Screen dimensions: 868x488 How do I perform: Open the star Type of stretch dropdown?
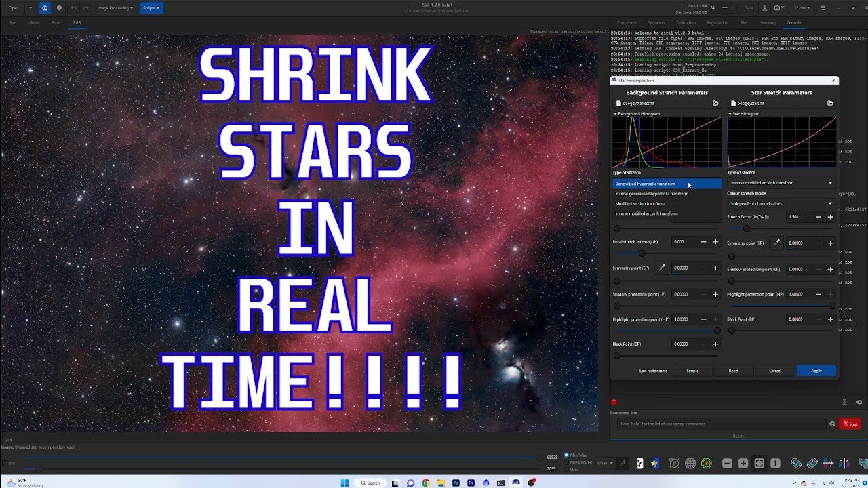pyautogui.click(x=781, y=183)
